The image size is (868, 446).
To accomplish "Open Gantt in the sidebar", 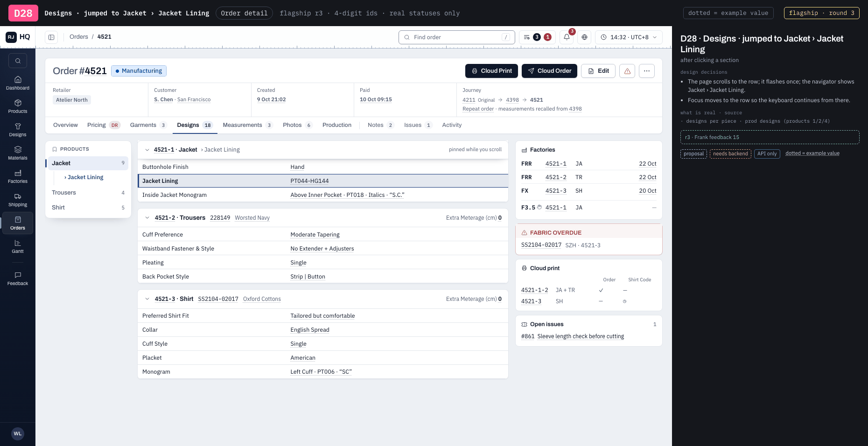I will (x=18, y=246).
